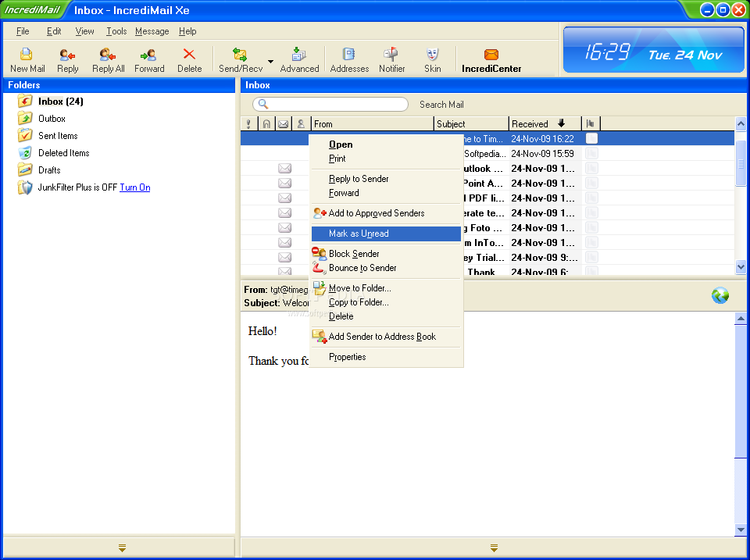Open the View menu
The width and height of the screenshot is (750, 560).
tap(84, 31)
